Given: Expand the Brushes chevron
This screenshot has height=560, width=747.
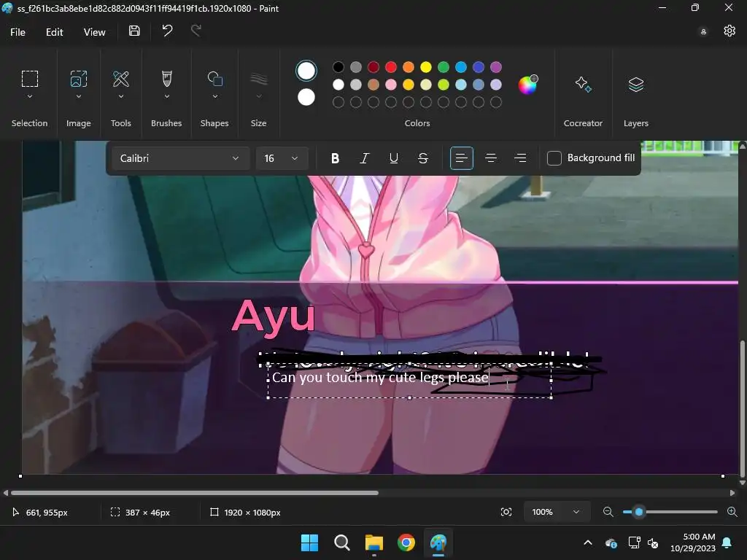Looking at the screenshot, I should pyautogui.click(x=167, y=97).
